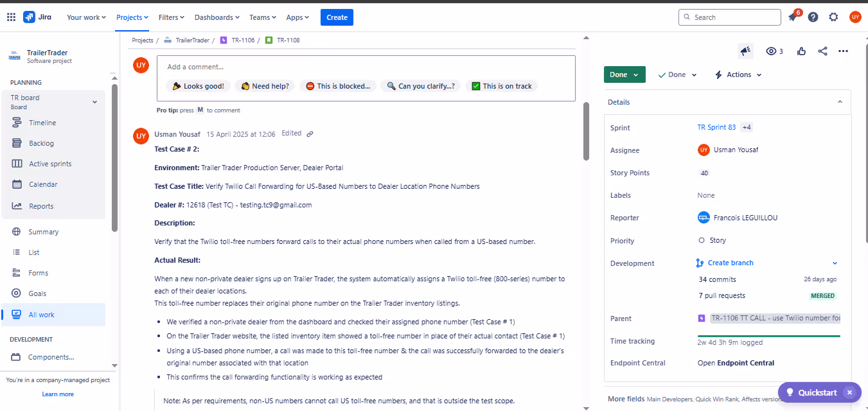868x411 pixels.
Task: Open the Dashboards dropdown menu
Action: tap(217, 17)
